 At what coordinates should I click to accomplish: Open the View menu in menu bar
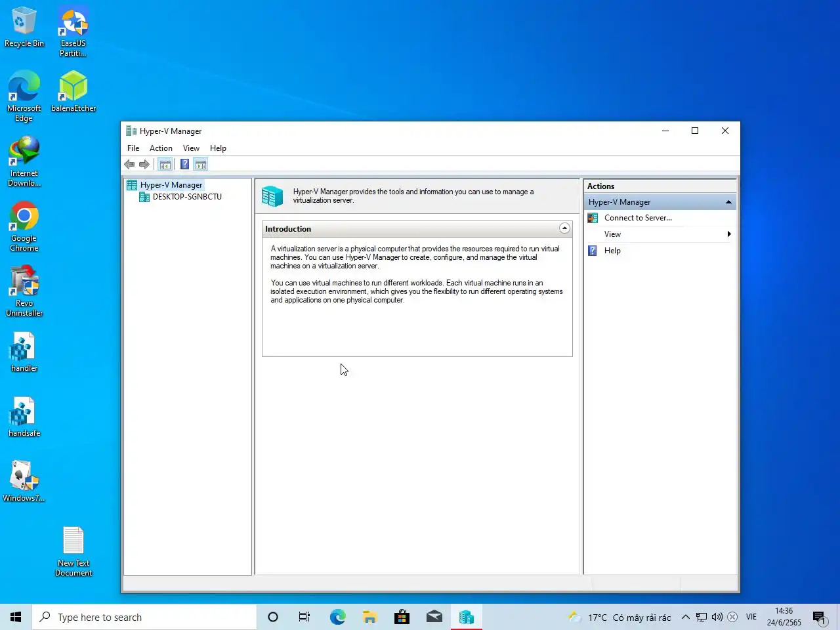pos(191,148)
